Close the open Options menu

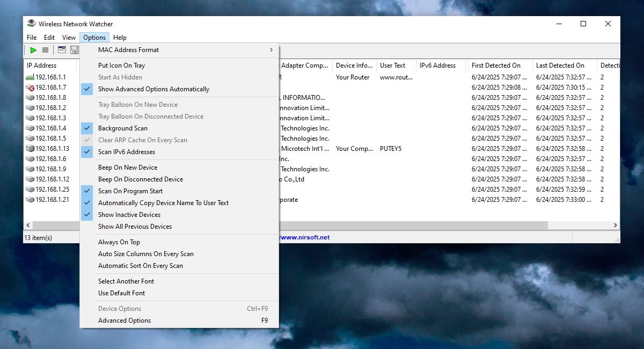point(94,38)
